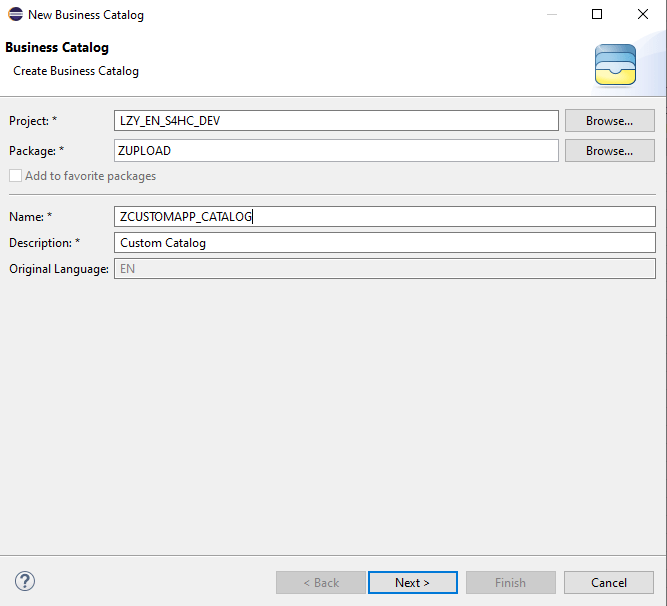Open help via the question mark icon
Viewport: 667px width, 606px height.
(25, 581)
